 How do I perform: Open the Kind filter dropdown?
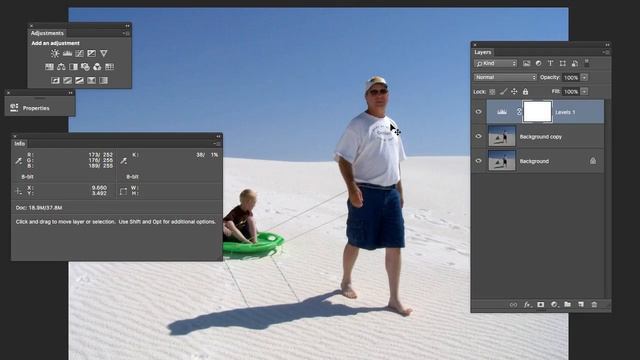pyautogui.click(x=496, y=63)
